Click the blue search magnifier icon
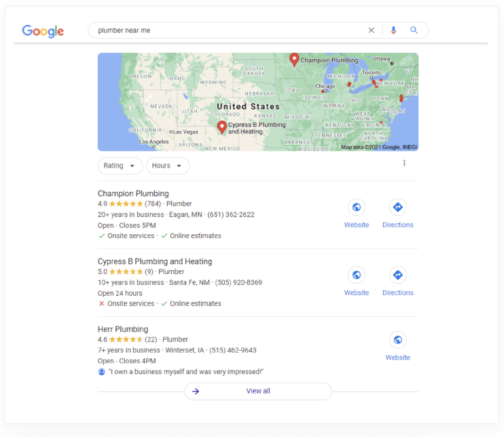The width and height of the screenshot is (504, 437). [414, 30]
